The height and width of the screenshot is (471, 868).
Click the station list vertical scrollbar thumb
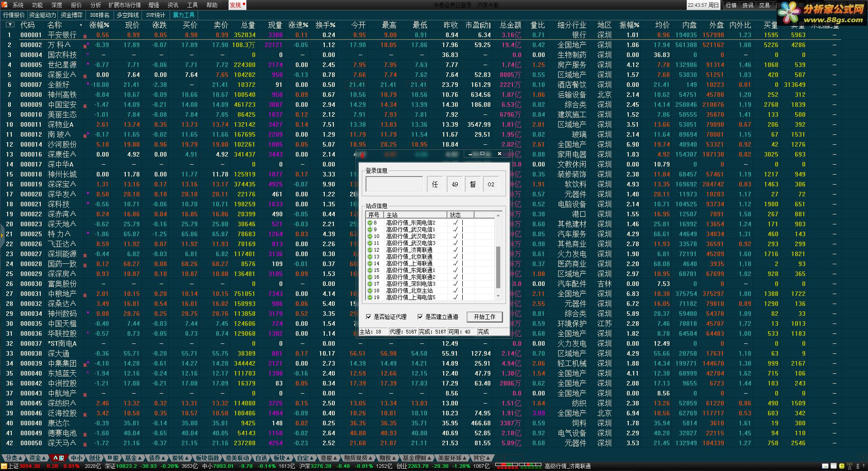click(x=498, y=267)
